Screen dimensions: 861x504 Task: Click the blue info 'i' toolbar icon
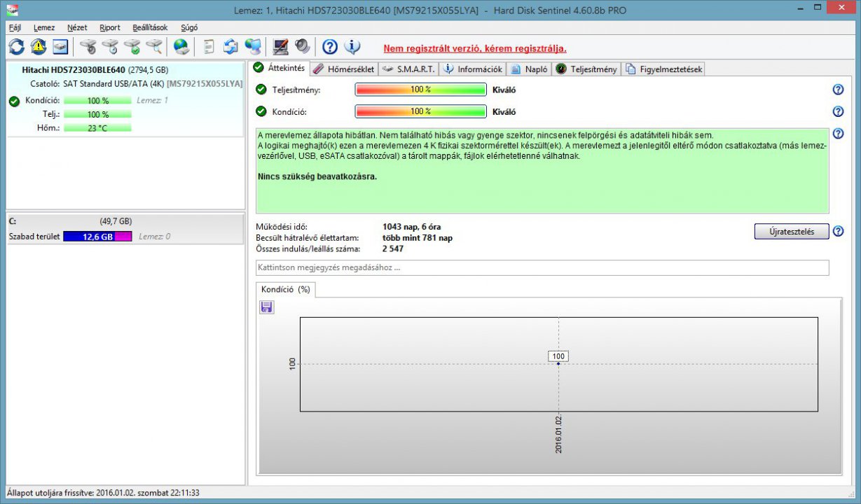coord(352,47)
